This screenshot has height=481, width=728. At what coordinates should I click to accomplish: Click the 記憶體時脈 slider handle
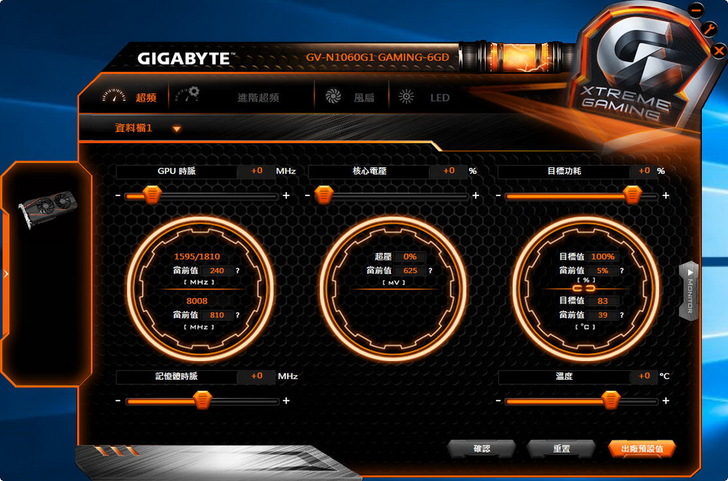[x=202, y=400]
